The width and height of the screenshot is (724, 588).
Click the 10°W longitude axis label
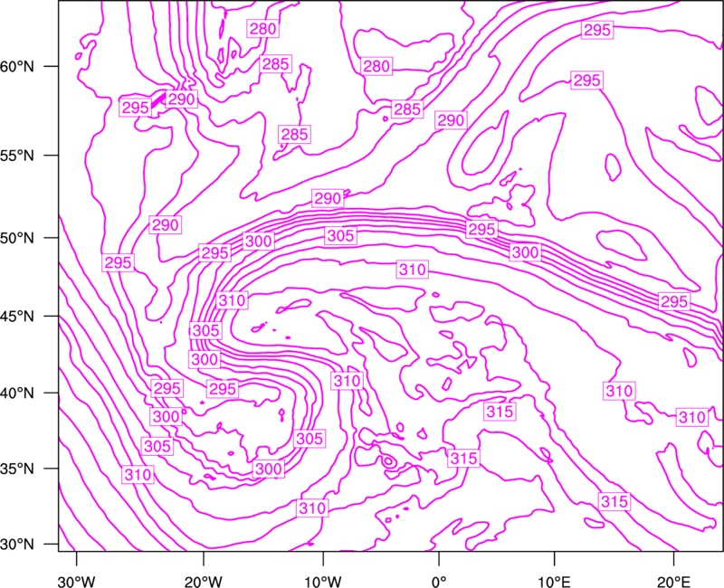(x=323, y=582)
